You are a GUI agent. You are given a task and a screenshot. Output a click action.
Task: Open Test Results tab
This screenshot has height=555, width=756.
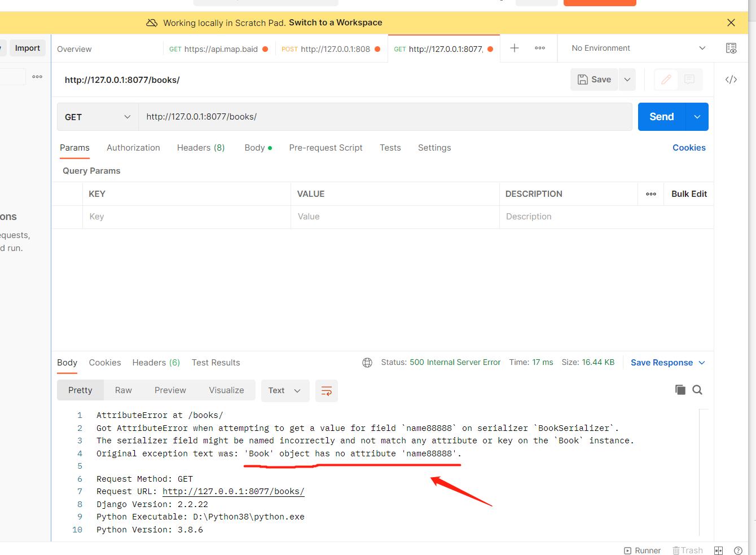tap(216, 363)
